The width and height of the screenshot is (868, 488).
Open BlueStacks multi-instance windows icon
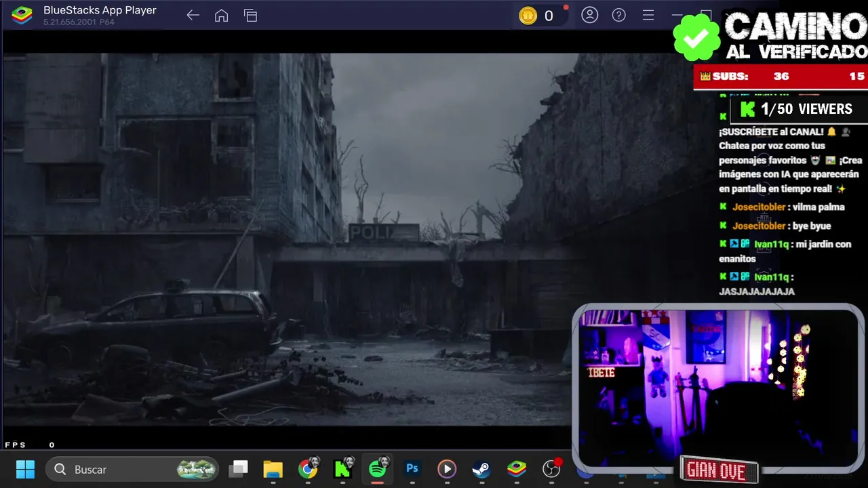click(x=251, y=16)
